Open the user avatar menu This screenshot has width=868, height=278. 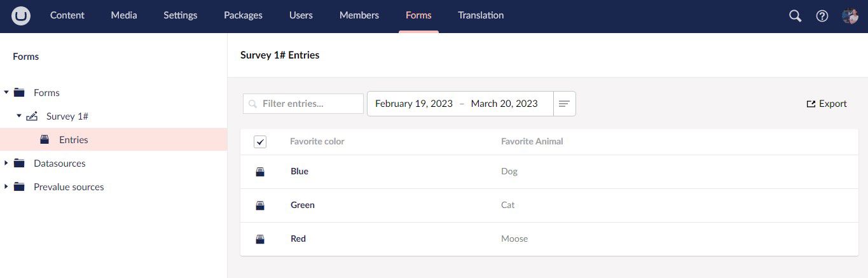pos(850,16)
